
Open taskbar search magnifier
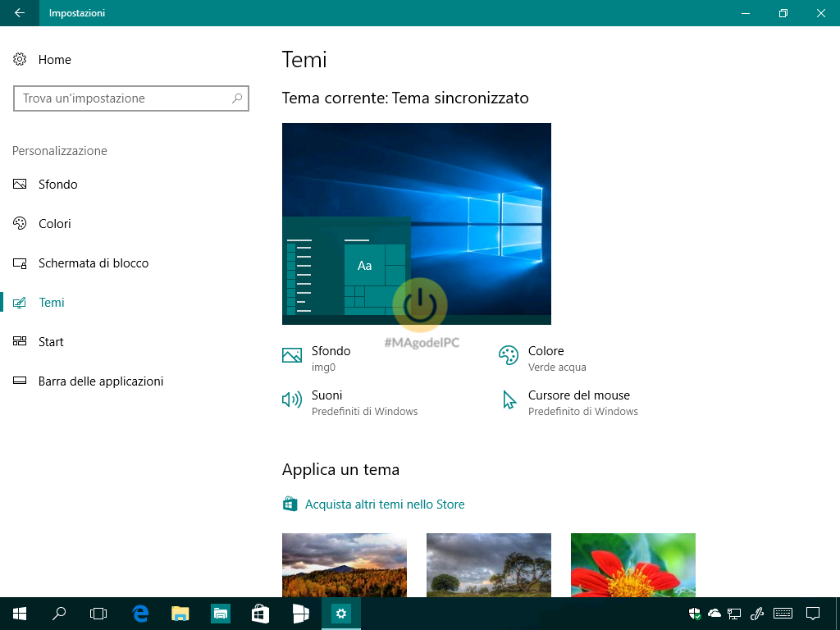click(x=59, y=614)
